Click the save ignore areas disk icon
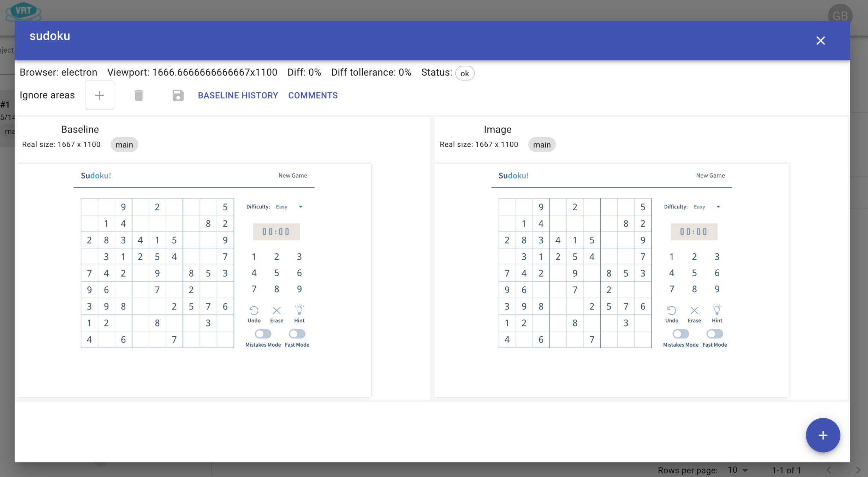 coord(178,95)
